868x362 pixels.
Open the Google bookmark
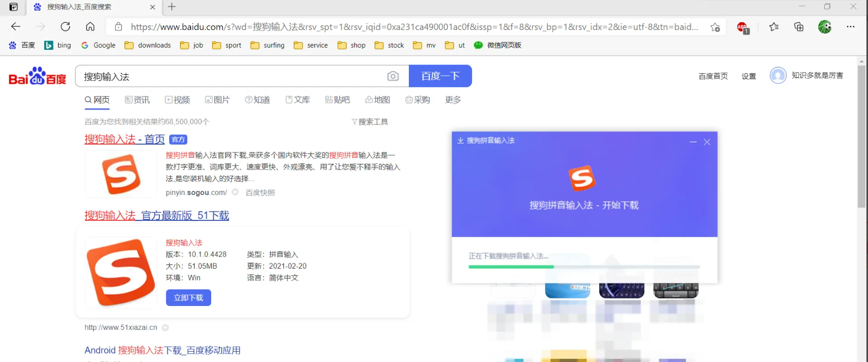(x=98, y=45)
